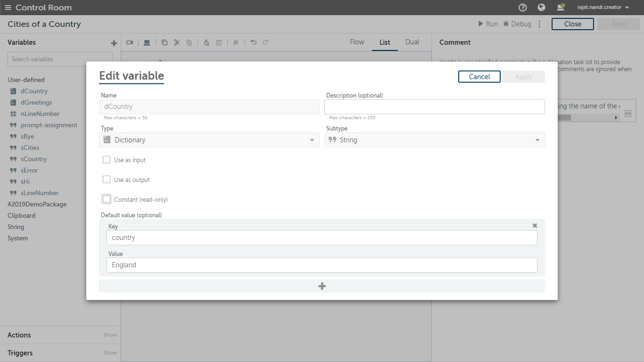The width and height of the screenshot is (644, 362).
Task: Select the sCountry string variable
Action: click(33, 159)
